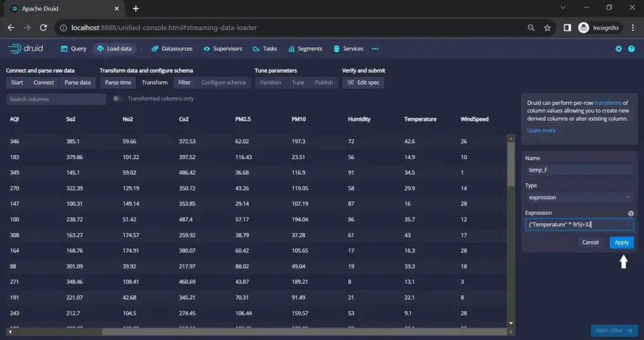Open the Partition step
The height and width of the screenshot is (340, 644).
tap(270, 82)
